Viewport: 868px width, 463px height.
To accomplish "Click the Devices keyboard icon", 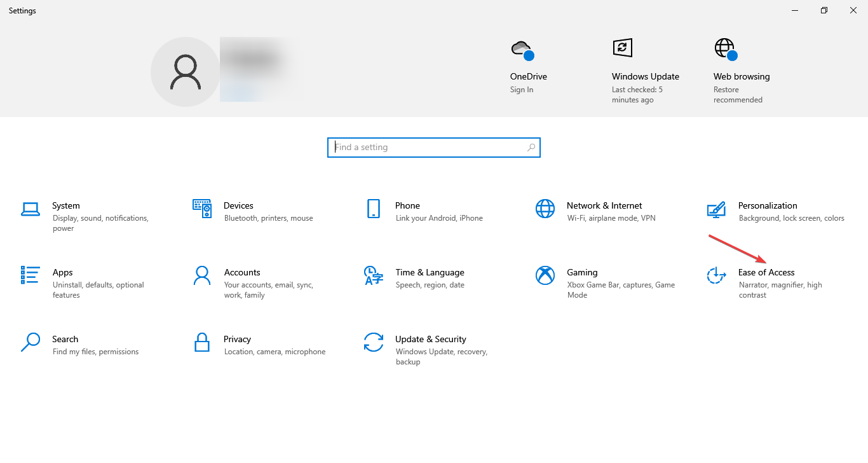I will click(202, 209).
